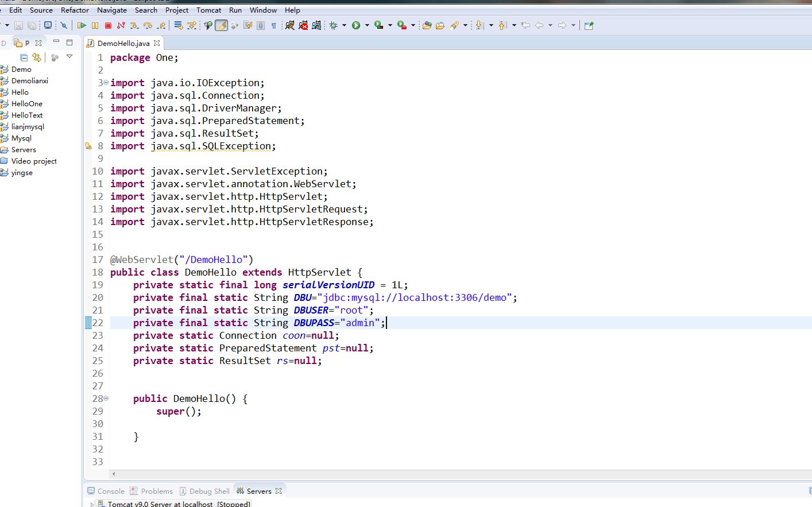812x507 pixels.
Task: Click the Step Into icon
Action: (134, 25)
